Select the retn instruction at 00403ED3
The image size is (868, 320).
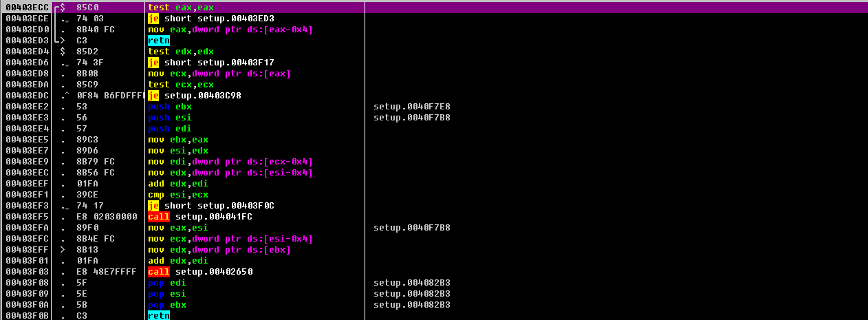point(159,41)
